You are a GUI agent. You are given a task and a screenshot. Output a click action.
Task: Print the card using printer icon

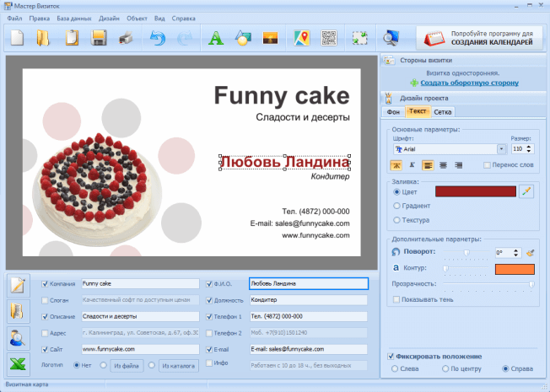(126, 38)
